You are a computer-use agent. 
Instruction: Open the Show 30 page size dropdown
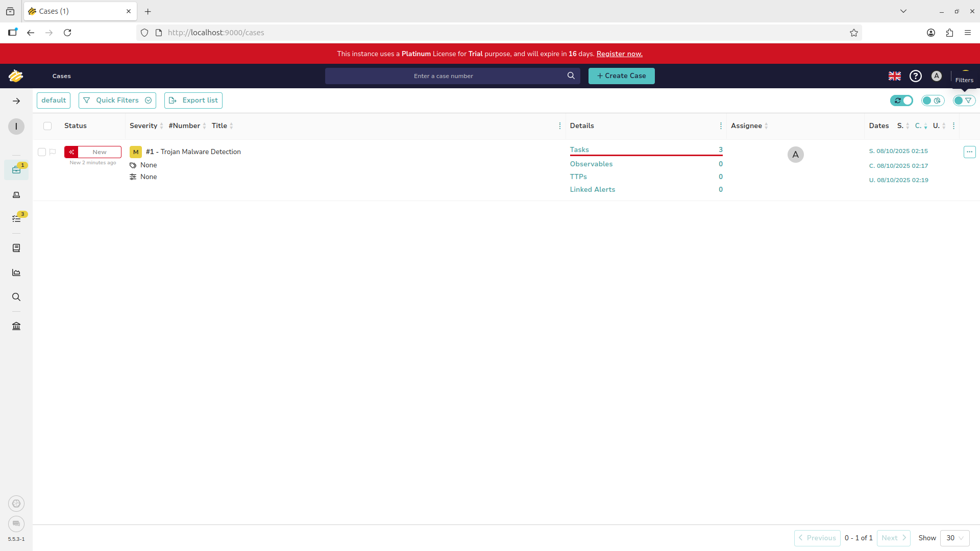[954, 538]
